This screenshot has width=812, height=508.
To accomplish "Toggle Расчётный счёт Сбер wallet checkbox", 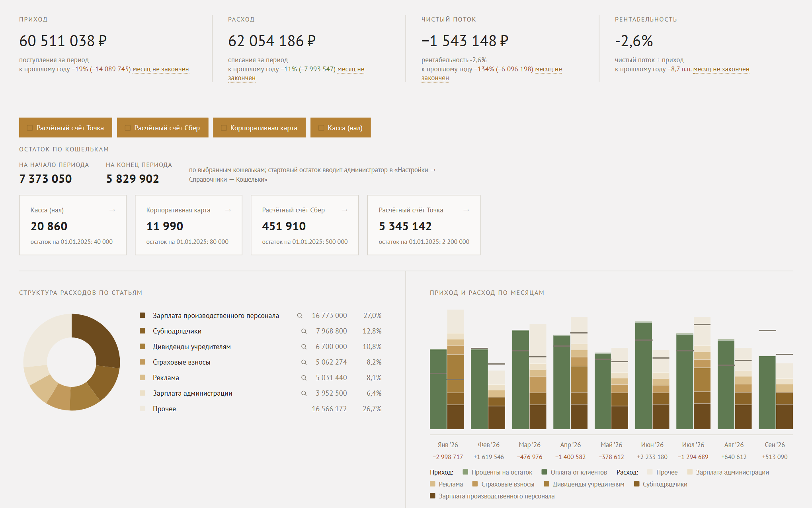I will pos(128,128).
